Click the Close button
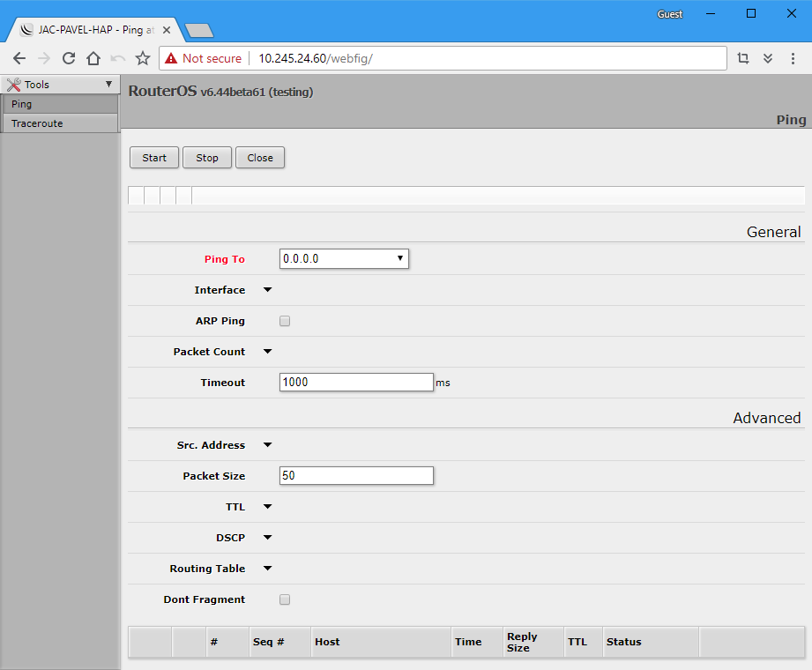The width and height of the screenshot is (812, 670). [x=260, y=158]
